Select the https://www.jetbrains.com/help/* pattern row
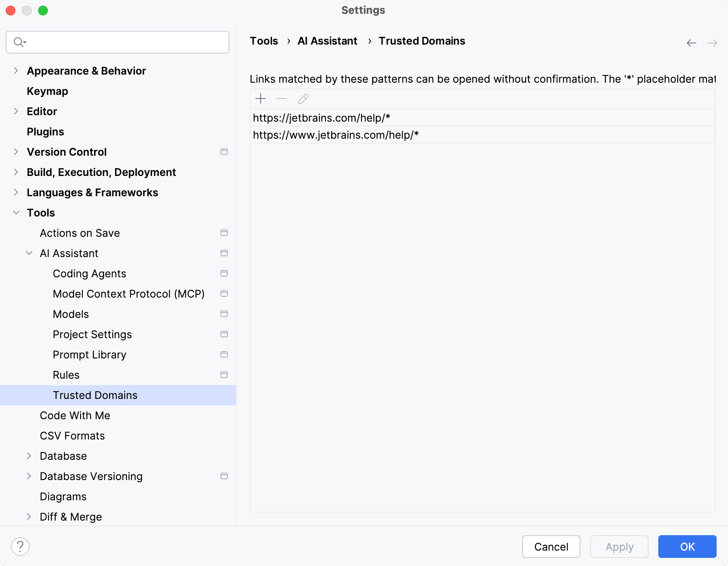Image resolution: width=728 pixels, height=566 pixels. 336,135
